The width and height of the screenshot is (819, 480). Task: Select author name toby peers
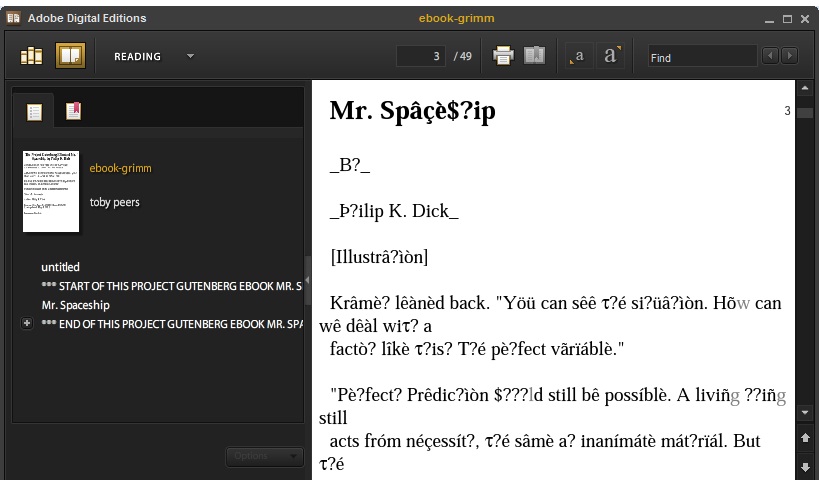click(114, 202)
